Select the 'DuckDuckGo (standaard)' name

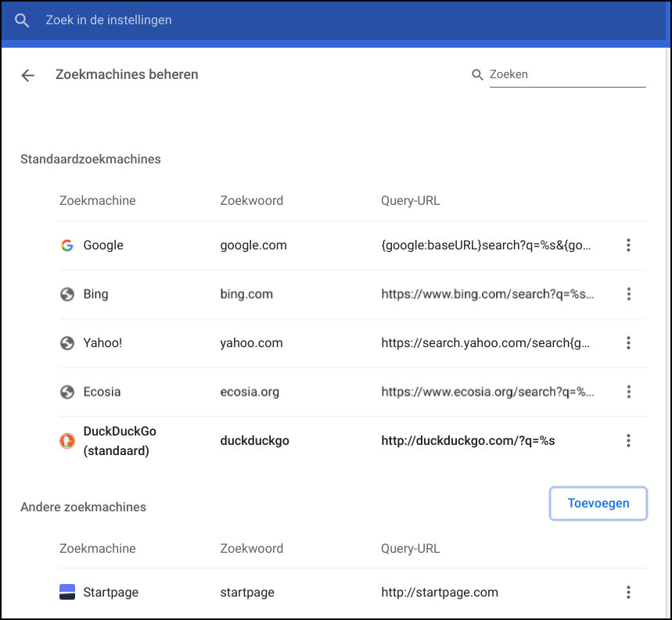click(120, 441)
